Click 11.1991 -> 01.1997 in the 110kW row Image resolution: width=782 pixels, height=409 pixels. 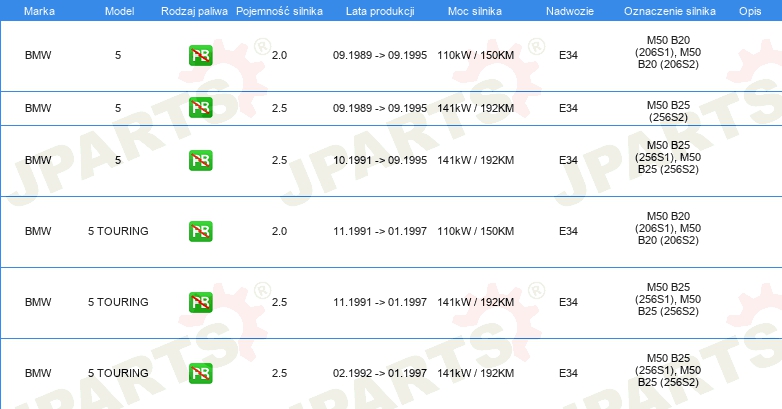(x=380, y=231)
